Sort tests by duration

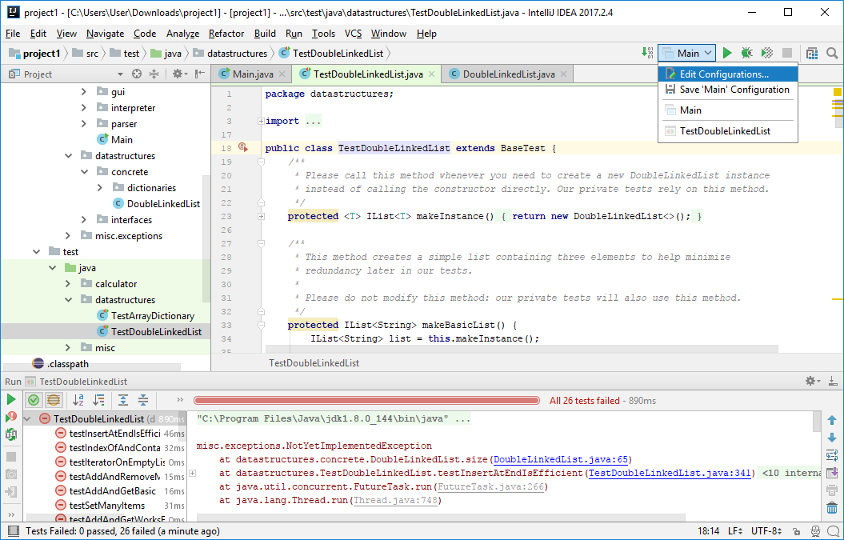click(99, 399)
